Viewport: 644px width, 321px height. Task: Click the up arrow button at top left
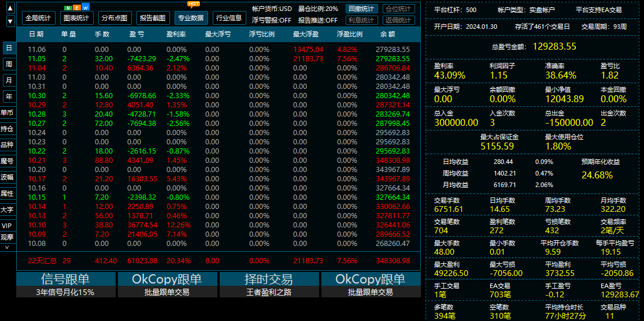point(10,8)
